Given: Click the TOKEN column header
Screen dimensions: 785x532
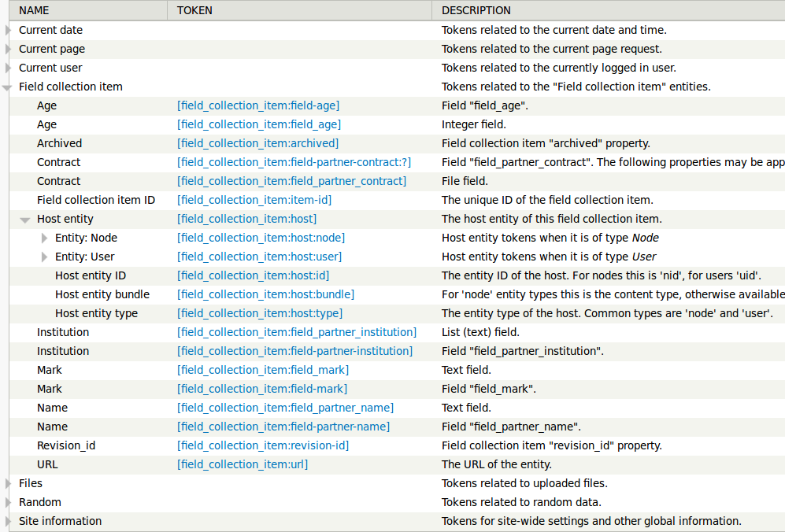Looking at the screenshot, I should tap(194, 10).
